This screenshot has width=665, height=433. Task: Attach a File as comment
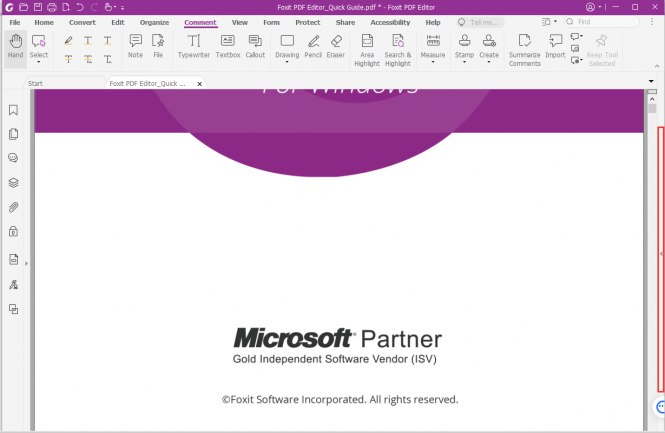158,47
